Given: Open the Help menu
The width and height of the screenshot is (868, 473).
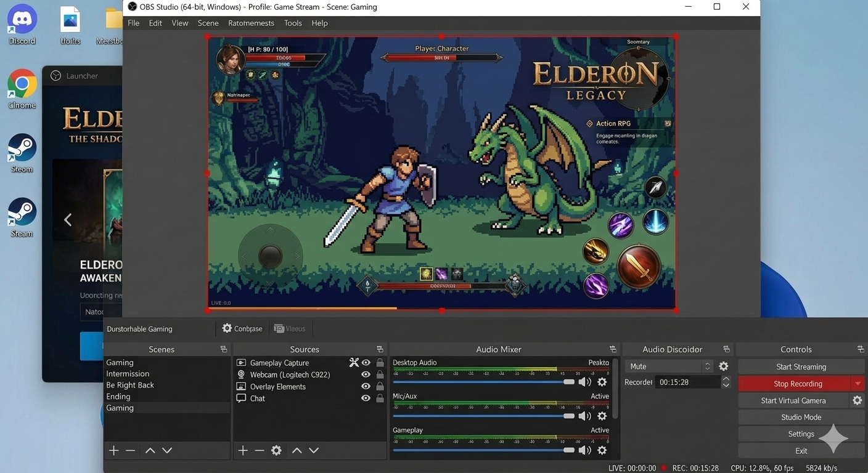Looking at the screenshot, I should (319, 23).
